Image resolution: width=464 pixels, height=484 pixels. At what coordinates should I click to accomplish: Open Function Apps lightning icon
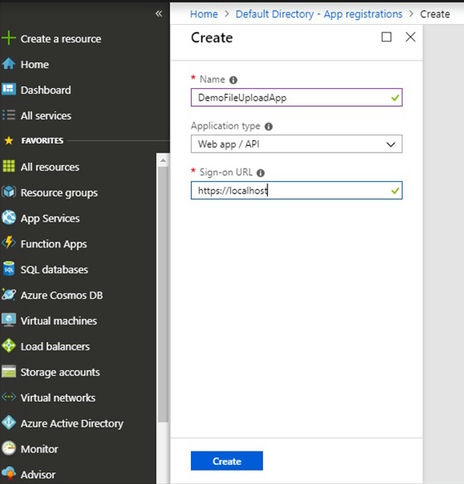pyautogui.click(x=9, y=243)
